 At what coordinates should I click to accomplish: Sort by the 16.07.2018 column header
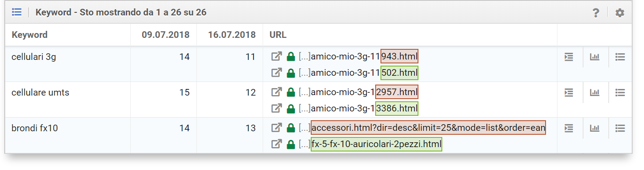232,35
